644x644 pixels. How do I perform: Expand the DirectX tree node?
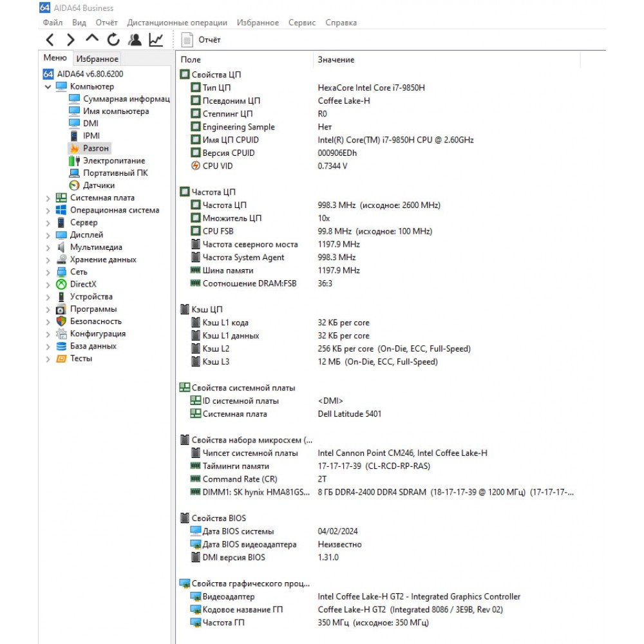[48, 285]
